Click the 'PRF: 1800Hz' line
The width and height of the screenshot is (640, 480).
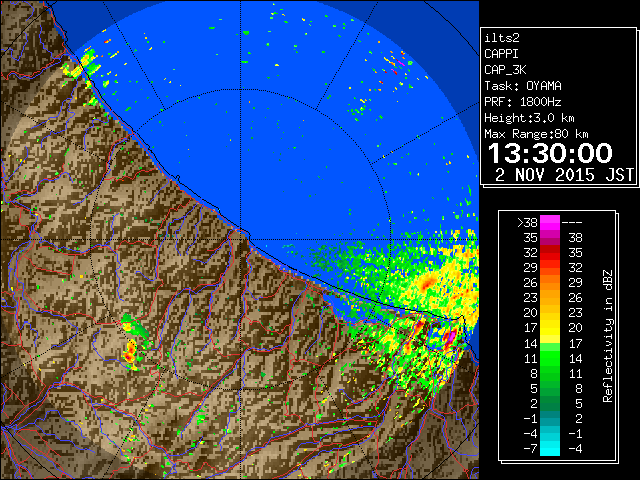tap(523, 102)
